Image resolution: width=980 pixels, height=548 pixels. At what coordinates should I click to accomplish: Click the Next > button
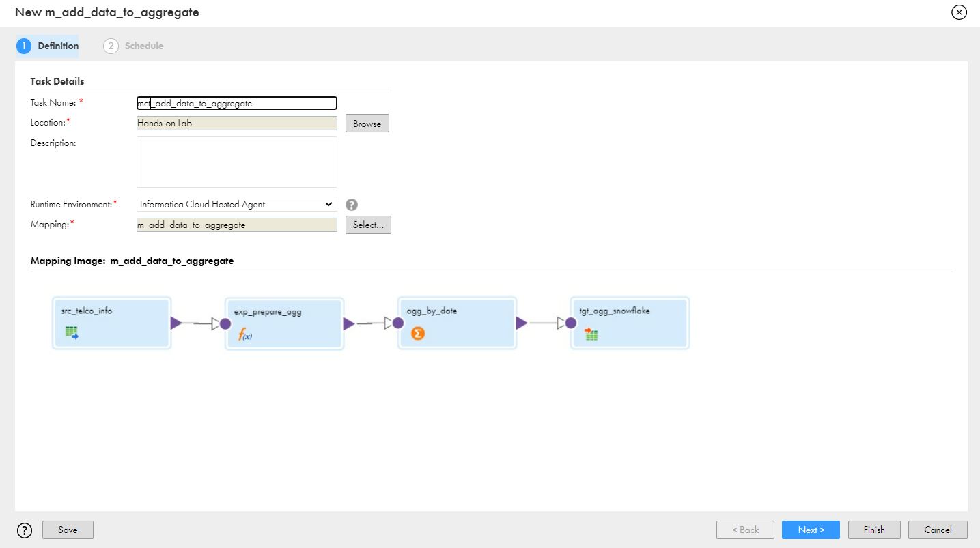point(811,530)
